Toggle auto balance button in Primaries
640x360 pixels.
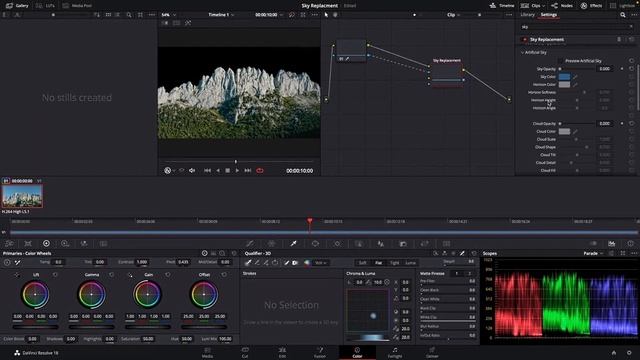click(x=7, y=262)
